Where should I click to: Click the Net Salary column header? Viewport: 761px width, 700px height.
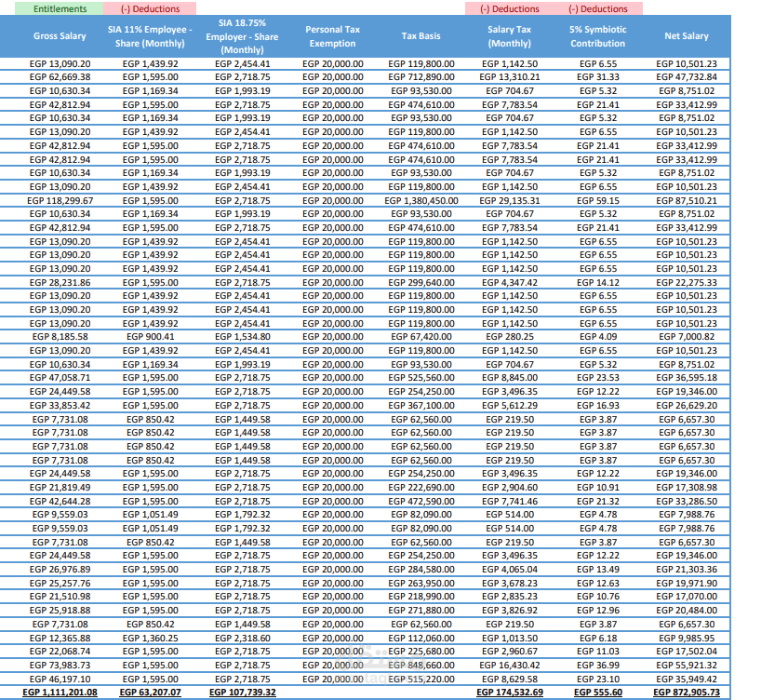click(687, 36)
